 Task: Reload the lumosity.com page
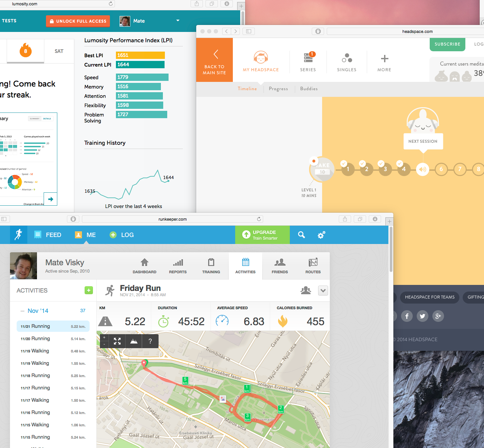pyautogui.click(x=111, y=4)
